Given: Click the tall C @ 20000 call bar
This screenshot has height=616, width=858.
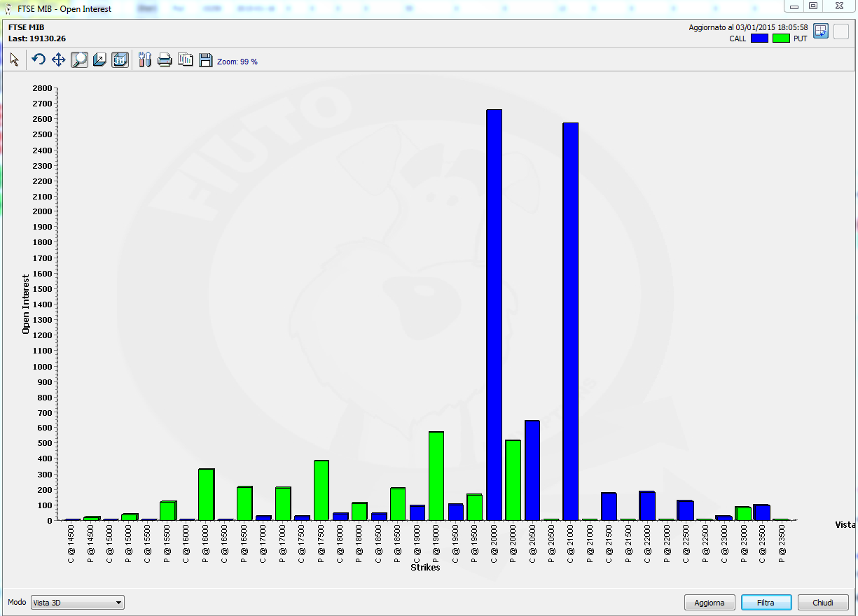Looking at the screenshot, I should [x=494, y=314].
